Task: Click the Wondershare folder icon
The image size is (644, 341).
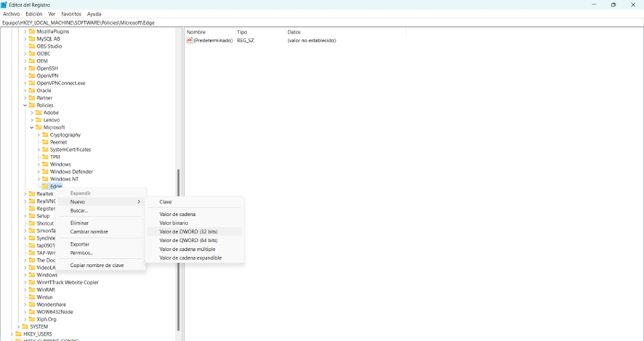Action: click(32, 305)
